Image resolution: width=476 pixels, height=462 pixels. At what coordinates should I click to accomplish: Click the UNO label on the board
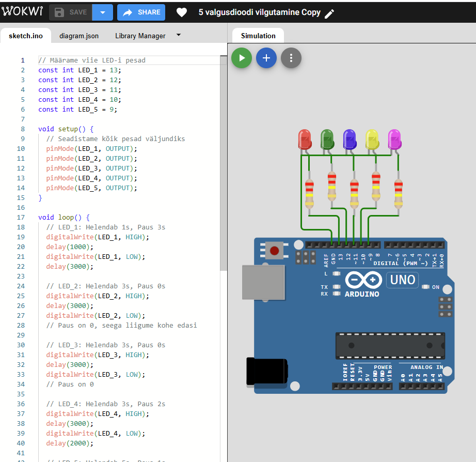[x=402, y=280]
